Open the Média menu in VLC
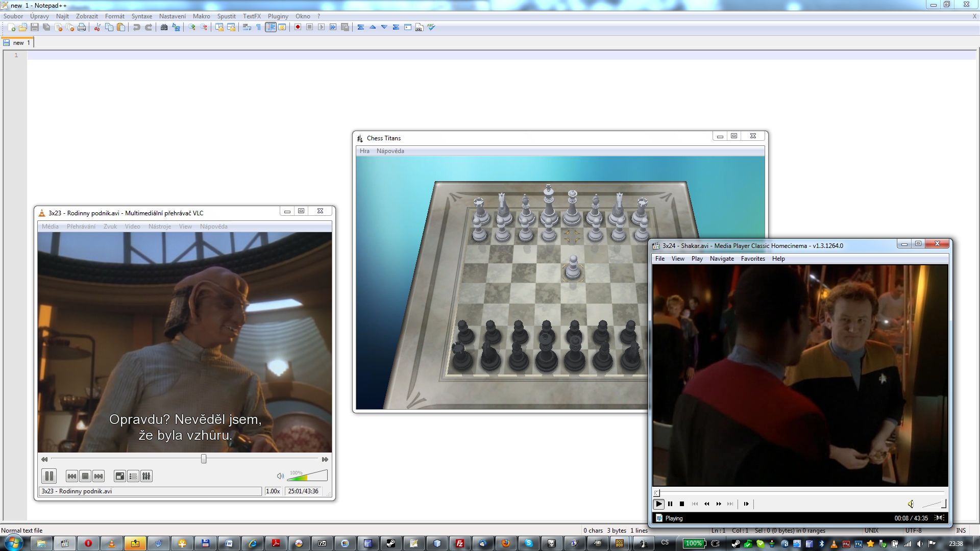Image resolution: width=980 pixels, height=551 pixels. 50,227
